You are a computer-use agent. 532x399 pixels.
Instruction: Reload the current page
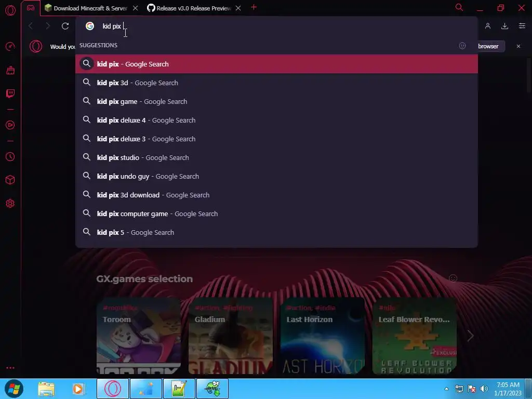click(65, 26)
